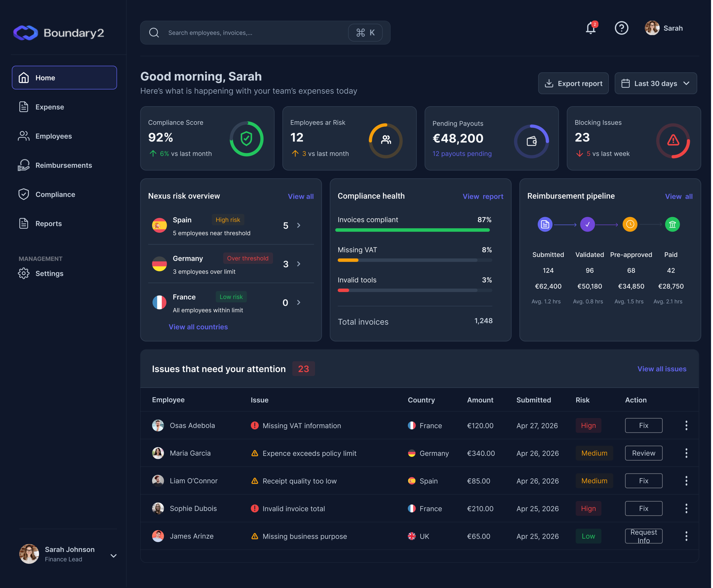The image size is (713, 588).
Task: Expand the Germany risk row chevron
Action: pos(299,264)
